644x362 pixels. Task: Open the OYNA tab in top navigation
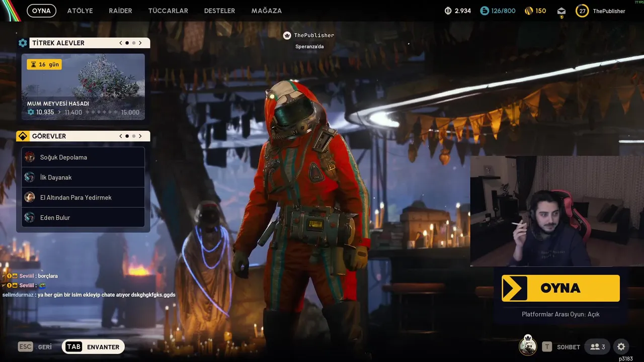41,11
